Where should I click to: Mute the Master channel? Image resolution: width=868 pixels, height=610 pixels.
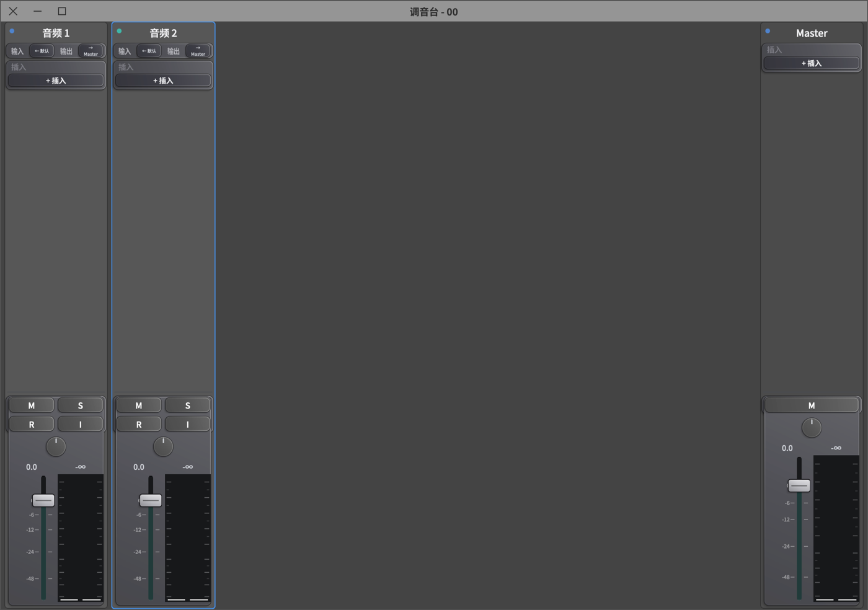click(812, 405)
